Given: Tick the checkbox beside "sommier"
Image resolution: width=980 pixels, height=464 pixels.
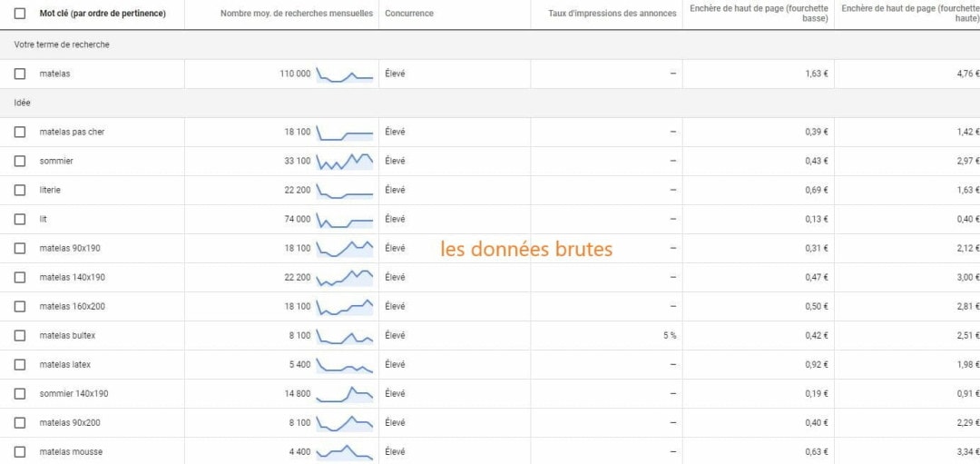Looking at the screenshot, I should (20, 161).
